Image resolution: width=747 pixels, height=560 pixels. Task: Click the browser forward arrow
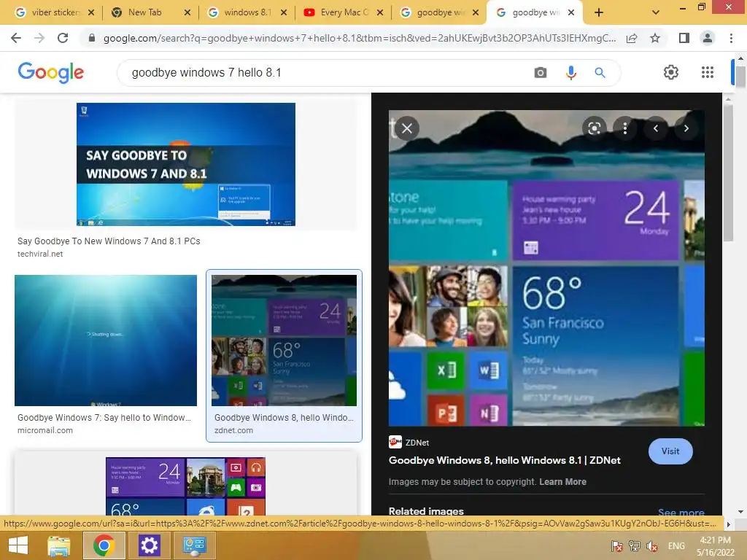click(x=39, y=38)
